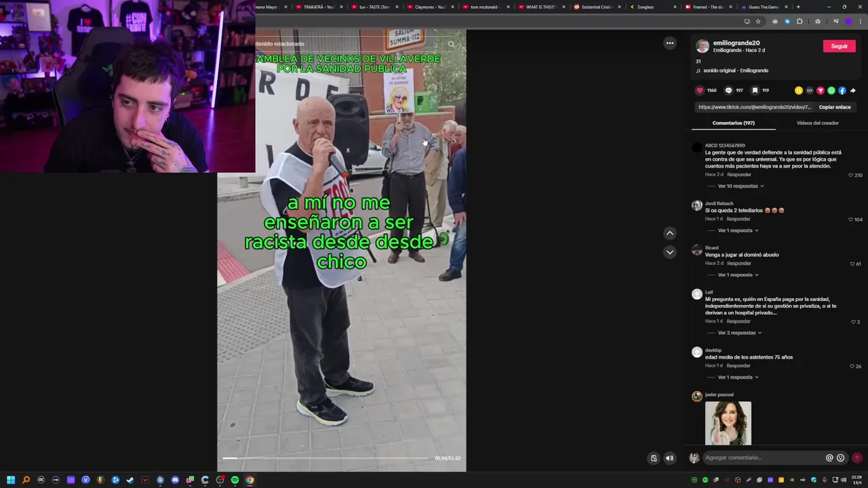Open the emiliogrande20 username link

(x=736, y=43)
